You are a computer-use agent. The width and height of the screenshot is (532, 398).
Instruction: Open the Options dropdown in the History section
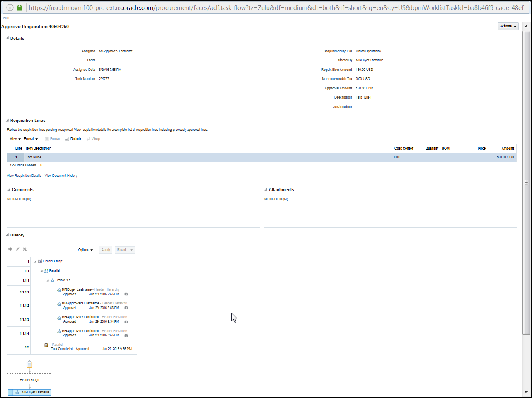tap(85, 250)
